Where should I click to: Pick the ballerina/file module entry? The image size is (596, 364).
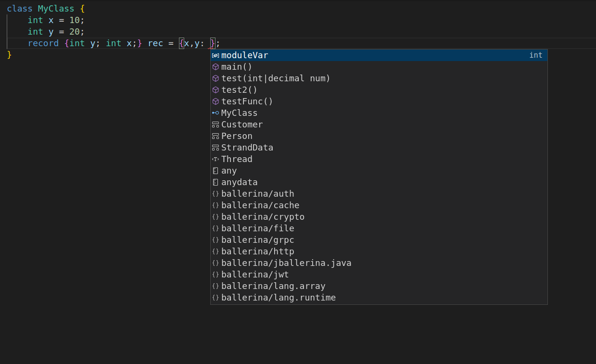tap(379, 228)
